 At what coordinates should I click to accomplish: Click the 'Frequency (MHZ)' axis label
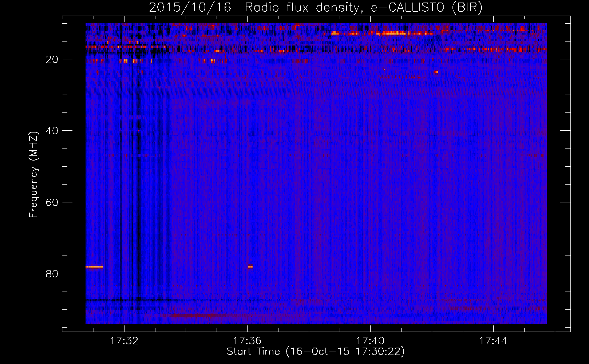click(33, 175)
